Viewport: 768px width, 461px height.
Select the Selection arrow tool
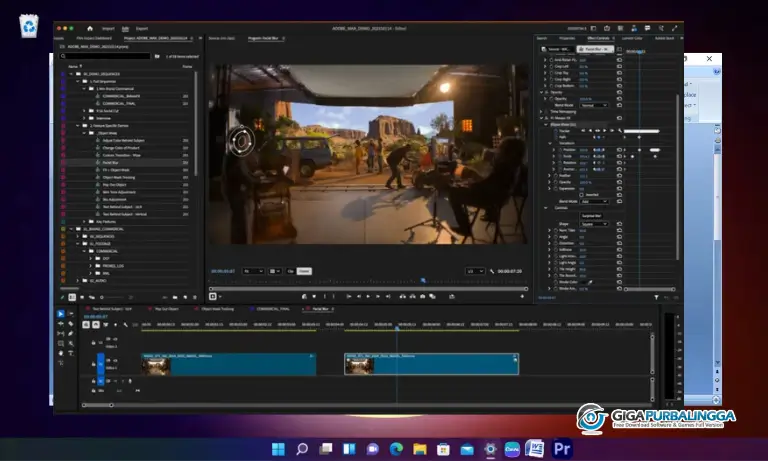(61, 314)
